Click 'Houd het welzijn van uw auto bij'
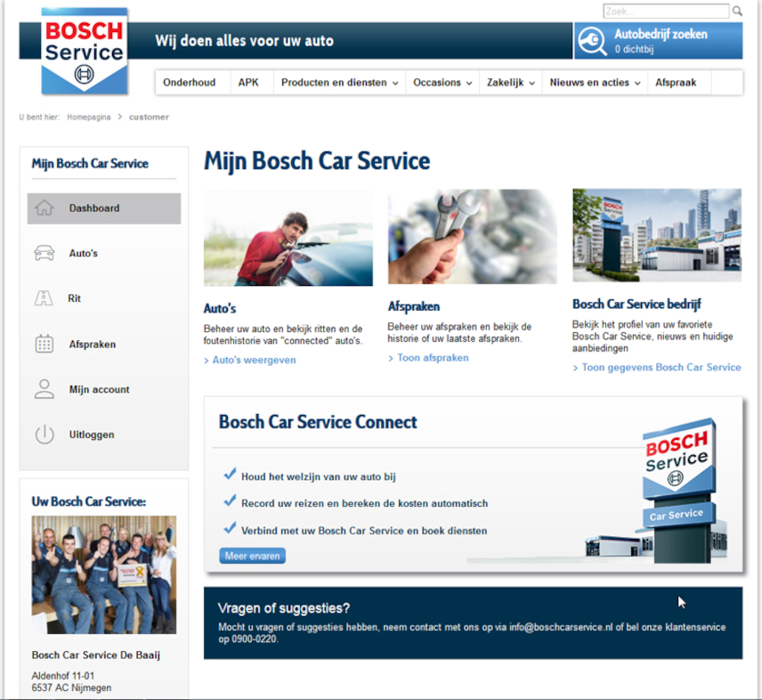This screenshot has width=762, height=700. pos(319,476)
